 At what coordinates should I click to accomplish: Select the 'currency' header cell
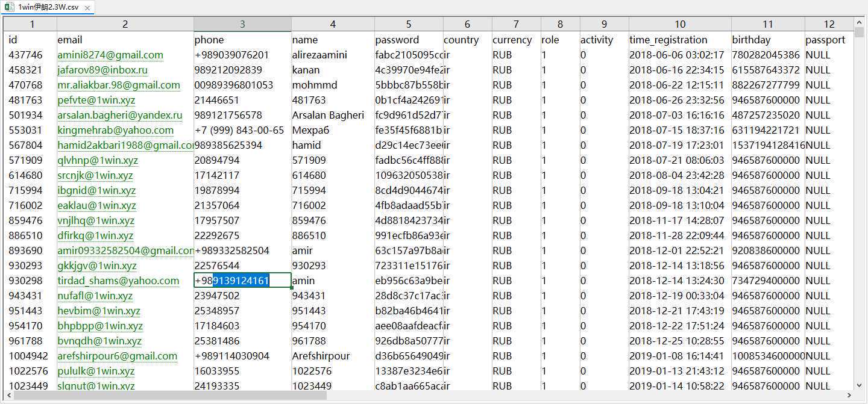pos(516,40)
